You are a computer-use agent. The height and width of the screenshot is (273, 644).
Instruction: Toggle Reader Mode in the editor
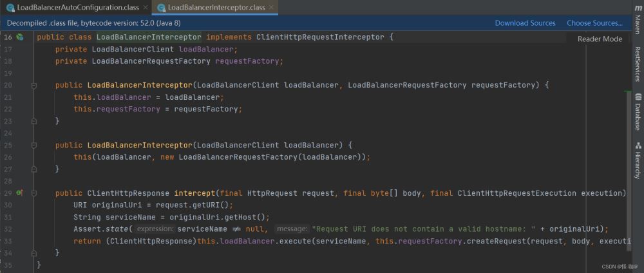(x=599, y=39)
